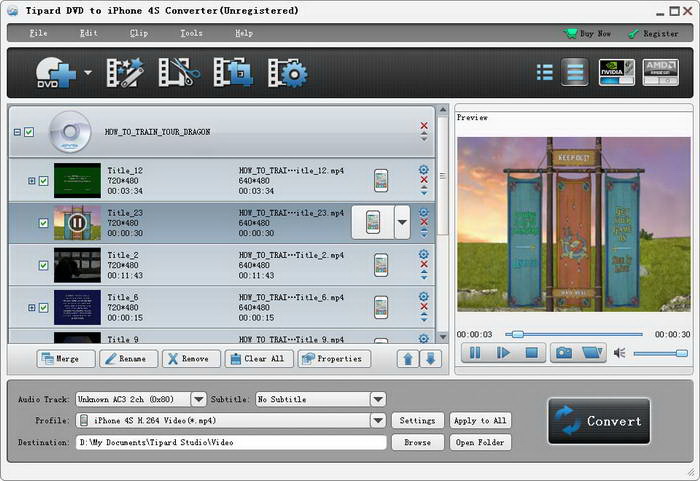Click the iPhone profile icon for Title_2
Image resolution: width=700 pixels, height=481 pixels.
381,265
